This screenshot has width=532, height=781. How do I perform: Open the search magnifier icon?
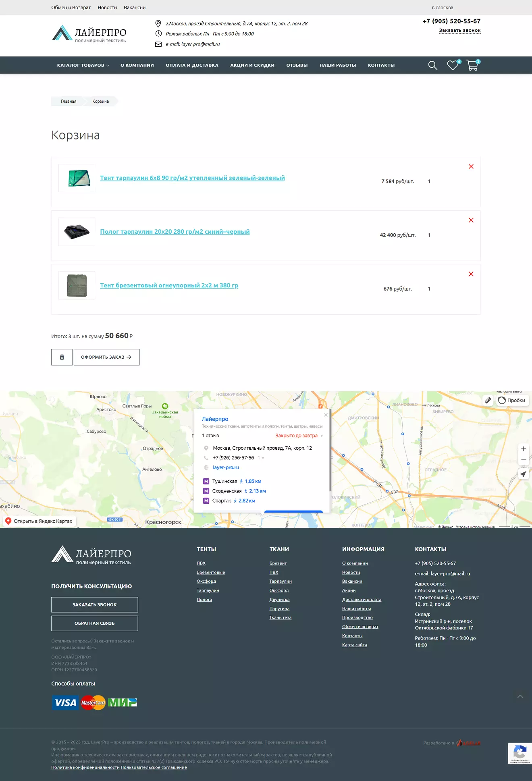[x=432, y=65]
